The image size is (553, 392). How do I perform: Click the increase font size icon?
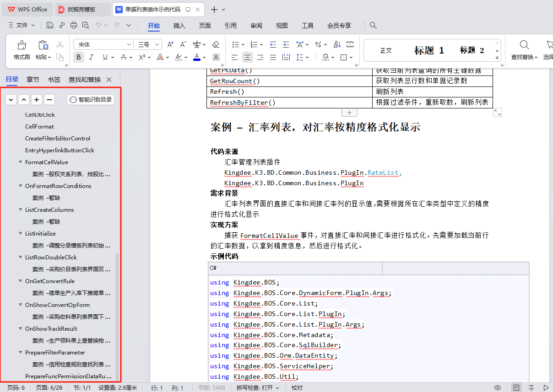pos(170,44)
